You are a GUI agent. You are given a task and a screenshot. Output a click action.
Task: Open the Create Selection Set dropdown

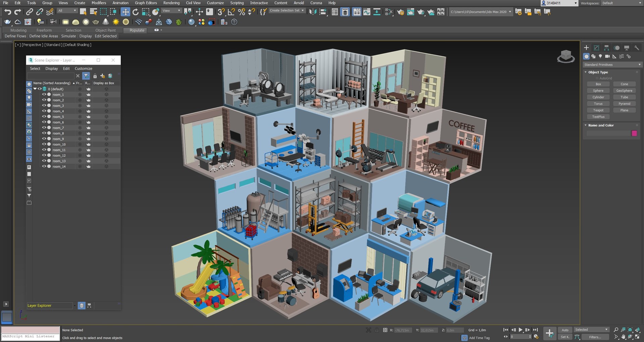[x=287, y=11]
